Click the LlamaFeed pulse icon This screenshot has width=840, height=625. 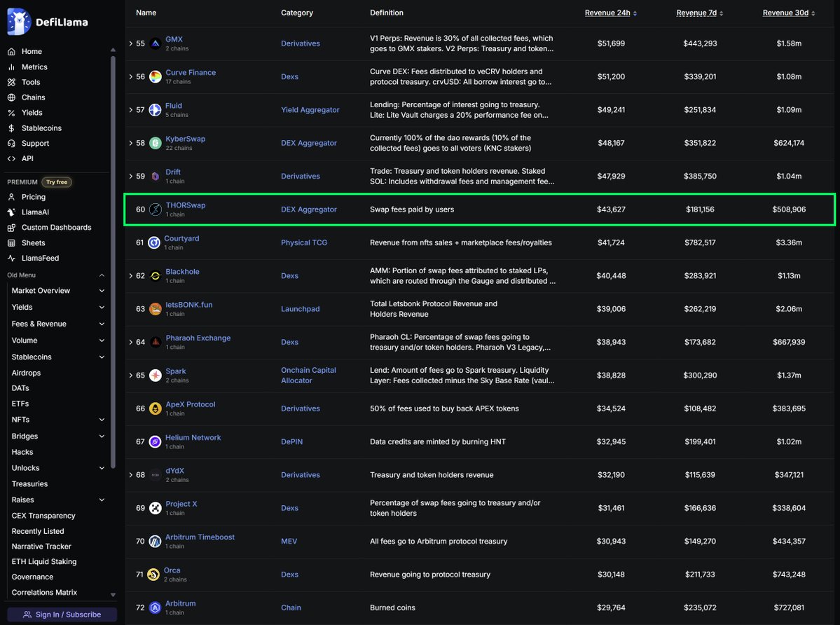point(11,258)
